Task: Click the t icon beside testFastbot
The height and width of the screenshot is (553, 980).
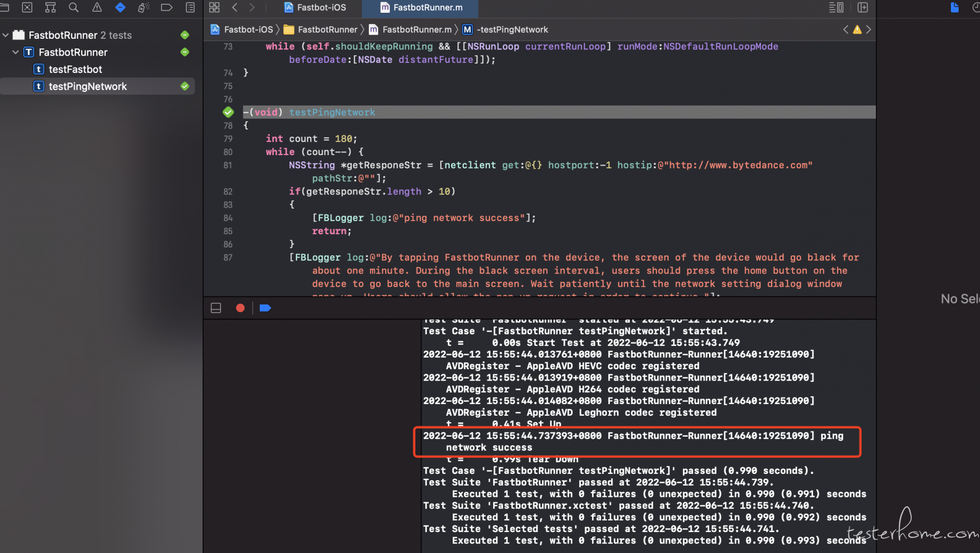Action: [x=39, y=69]
